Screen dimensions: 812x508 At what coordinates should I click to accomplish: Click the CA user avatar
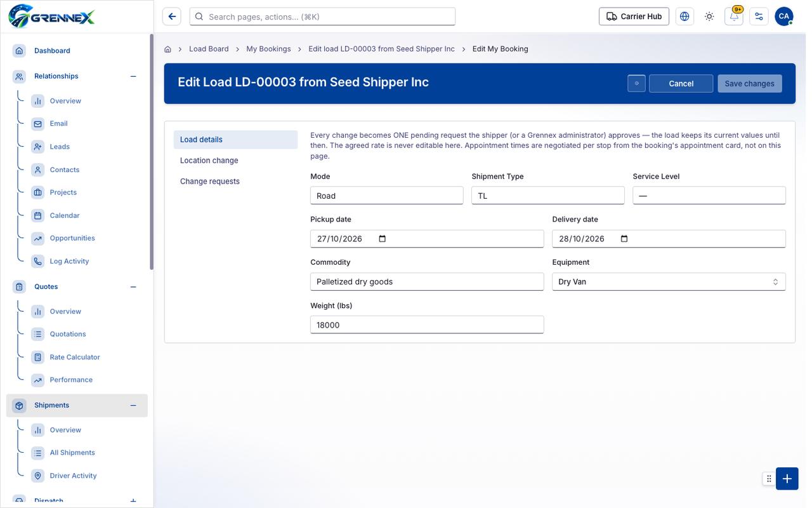tap(784, 17)
